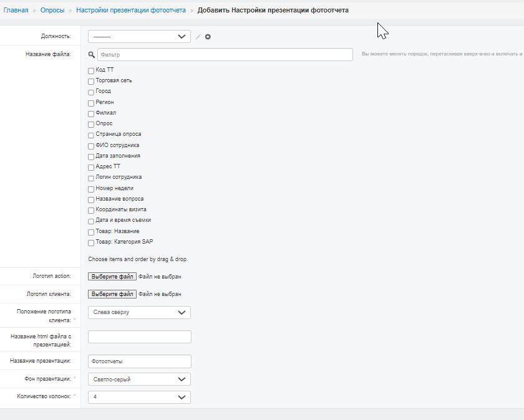Click the filter magnifier search icon
The height and width of the screenshot is (420, 524).
92,55
